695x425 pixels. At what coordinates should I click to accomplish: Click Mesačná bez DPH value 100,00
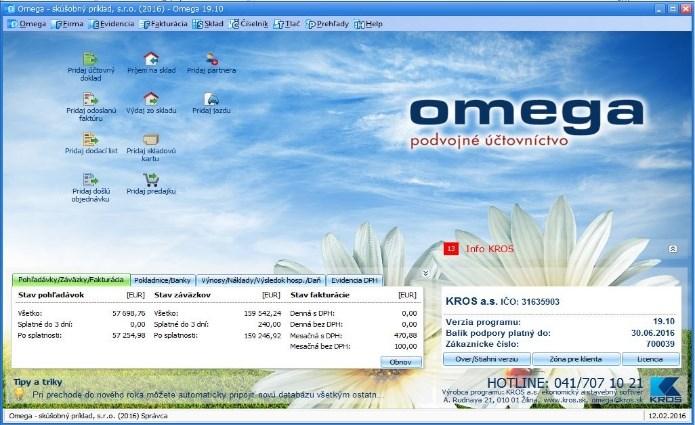pos(406,347)
